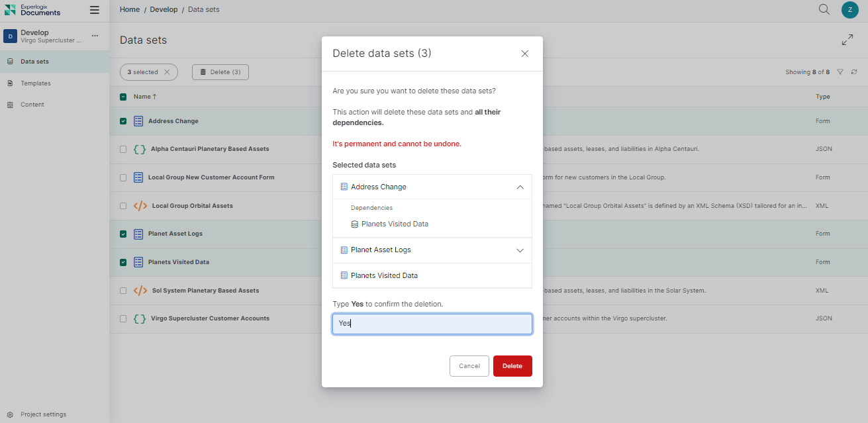Click the red Delete confirm button

coord(512,366)
